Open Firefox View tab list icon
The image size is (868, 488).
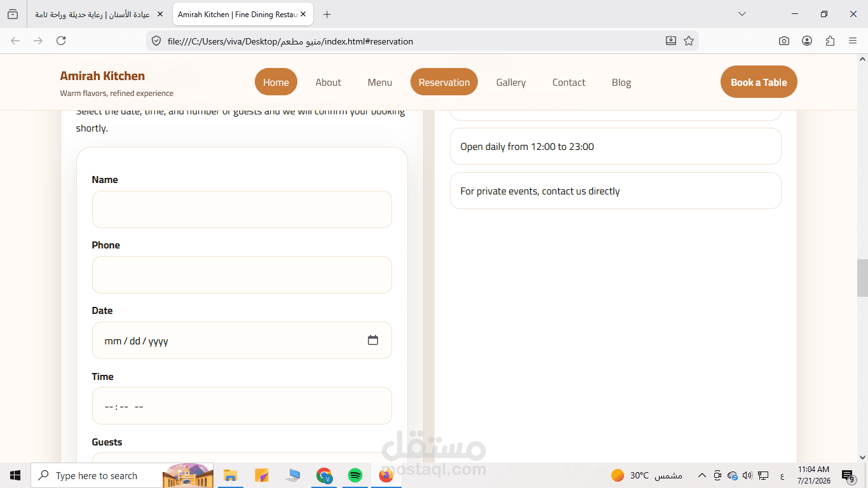click(13, 14)
